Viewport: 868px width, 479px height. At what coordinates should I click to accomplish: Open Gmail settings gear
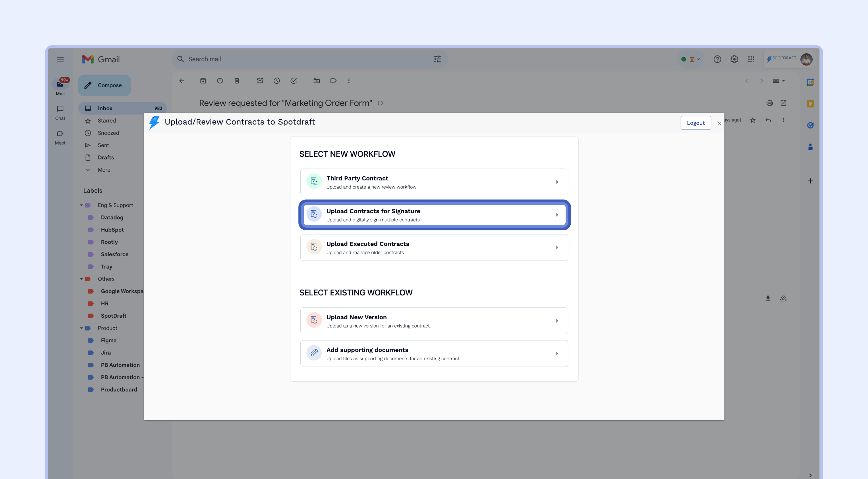pos(734,59)
